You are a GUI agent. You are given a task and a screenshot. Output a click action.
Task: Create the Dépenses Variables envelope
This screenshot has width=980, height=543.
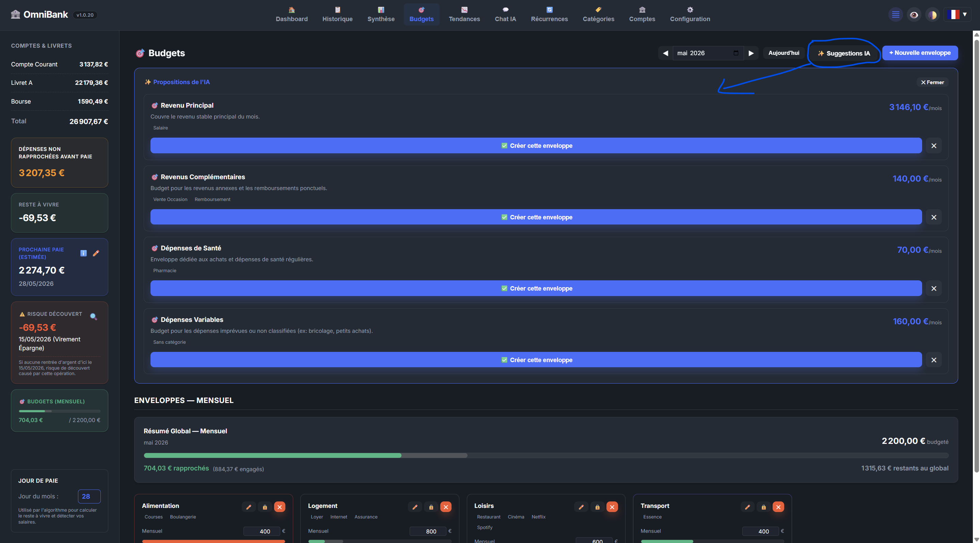[536, 360]
